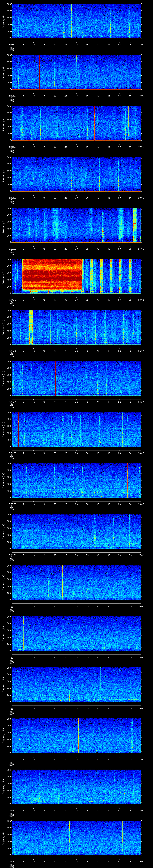Click the '13:29:00' start time label
This screenshot has height=868, width=153.
click(12, 708)
